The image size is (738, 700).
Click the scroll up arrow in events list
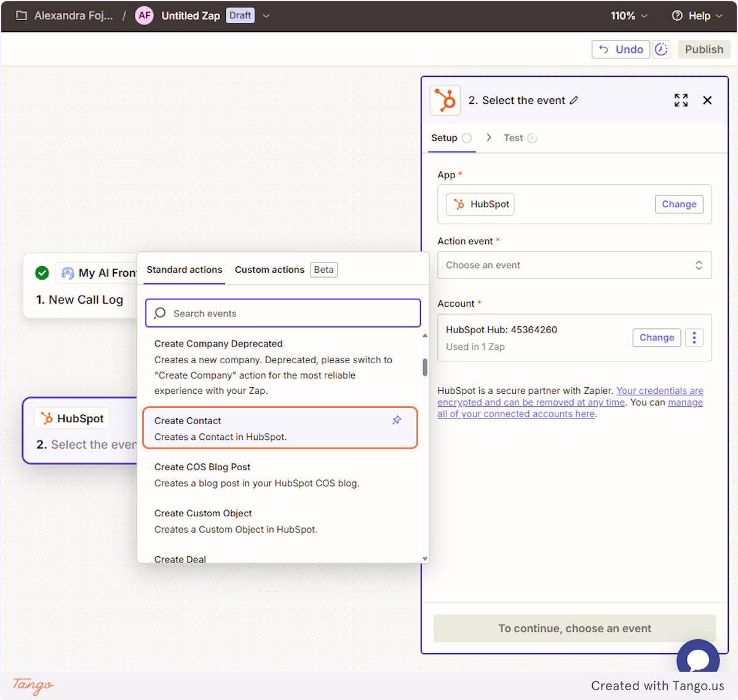click(x=425, y=336)
